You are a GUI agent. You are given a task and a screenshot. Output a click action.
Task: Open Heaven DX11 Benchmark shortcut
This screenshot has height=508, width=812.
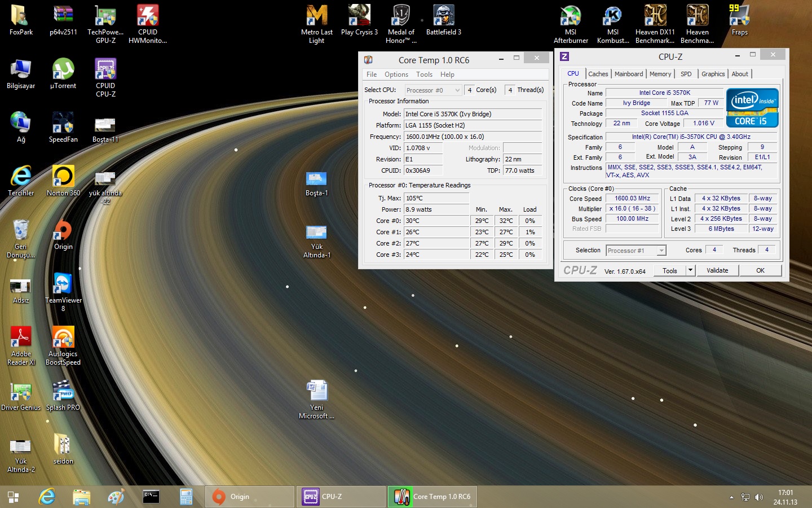[x=655, y=17]
